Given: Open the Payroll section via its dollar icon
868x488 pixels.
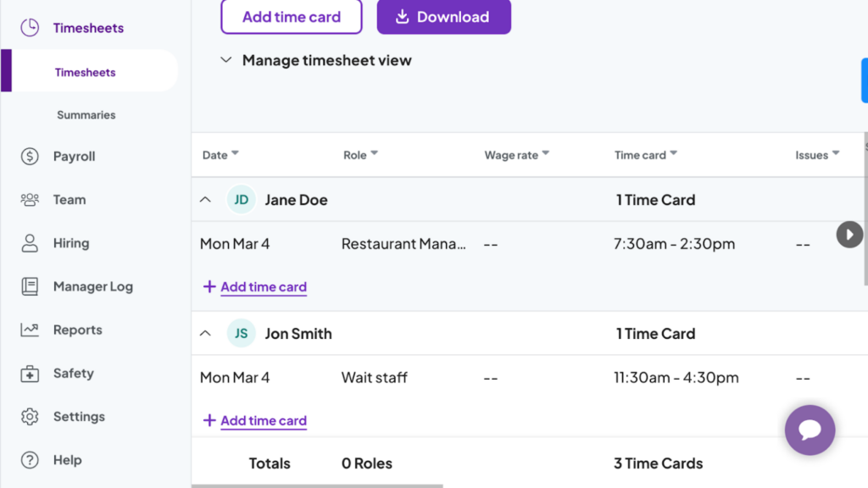Looking at the screenshot, I should coord(29,156).
